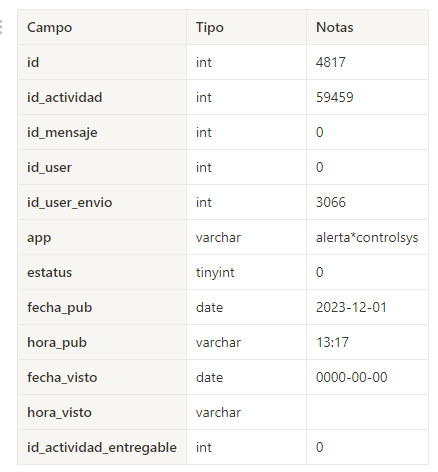This screenshot has height=472, width=438.
Task: Click the 0000-00-00 notes cell
Action: point(367,377)
